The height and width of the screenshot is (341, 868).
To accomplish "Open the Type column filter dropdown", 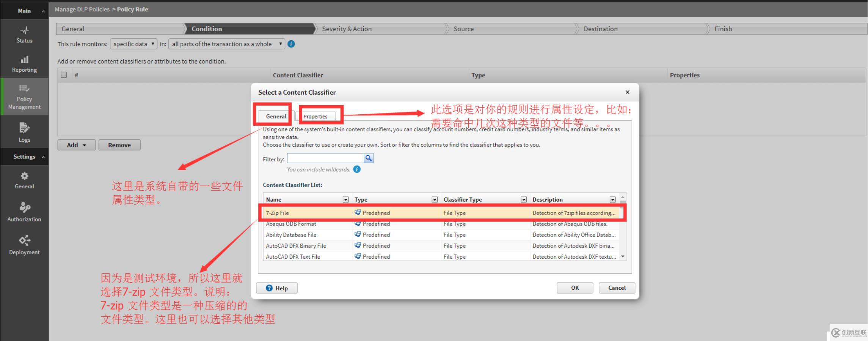I will [x=435, y=200].
